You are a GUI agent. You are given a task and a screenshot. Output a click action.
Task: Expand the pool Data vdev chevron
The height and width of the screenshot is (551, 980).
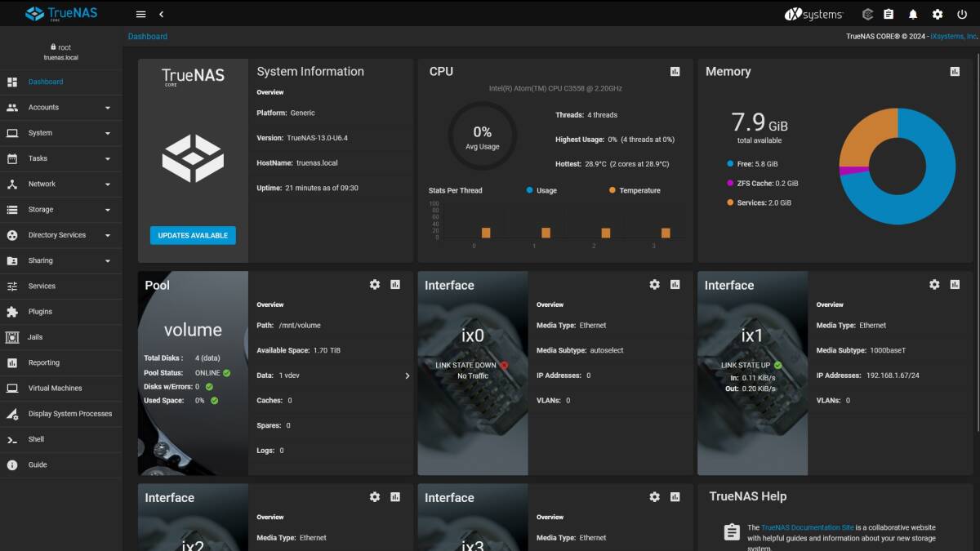pyautogui.click(x=407, y=375)
